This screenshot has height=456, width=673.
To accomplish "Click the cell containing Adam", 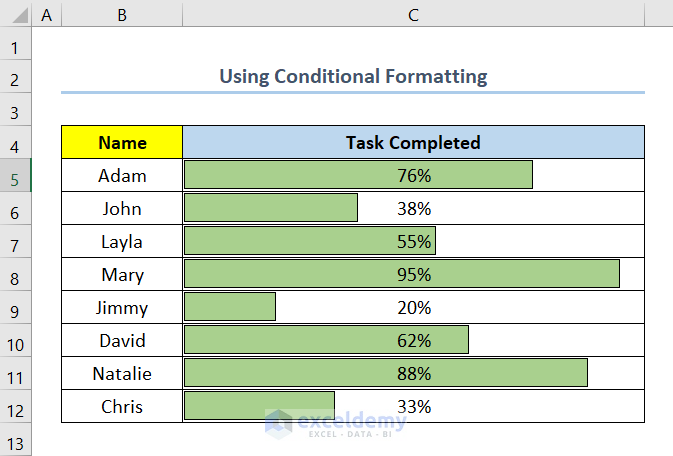I will pos(122,175).
